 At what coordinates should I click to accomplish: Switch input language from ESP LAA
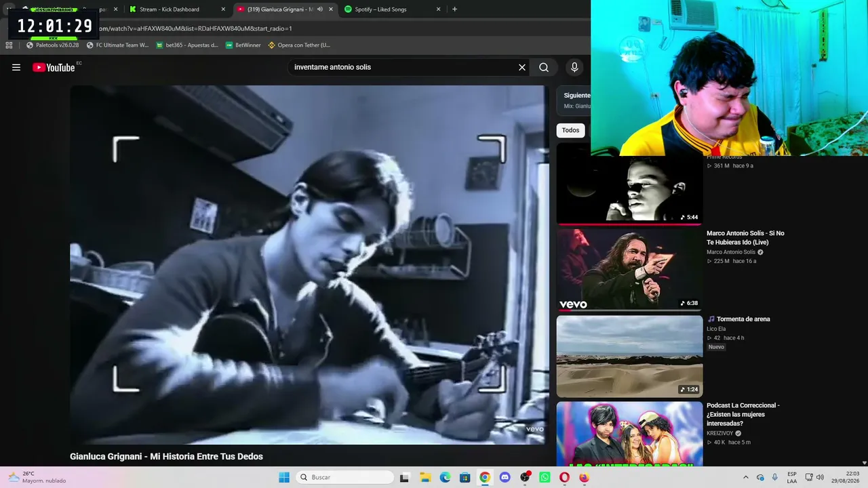(792, 477)
